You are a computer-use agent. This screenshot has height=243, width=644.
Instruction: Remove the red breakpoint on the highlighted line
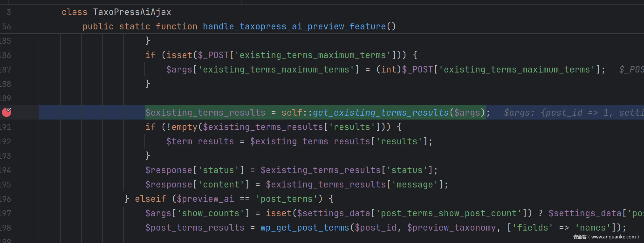coord(7,112)
